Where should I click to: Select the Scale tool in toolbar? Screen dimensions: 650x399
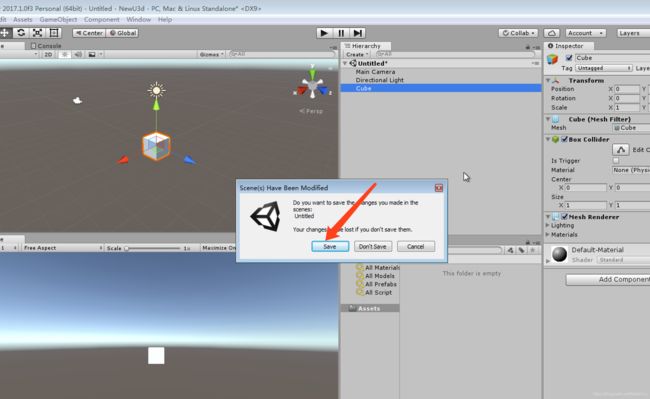37,33
